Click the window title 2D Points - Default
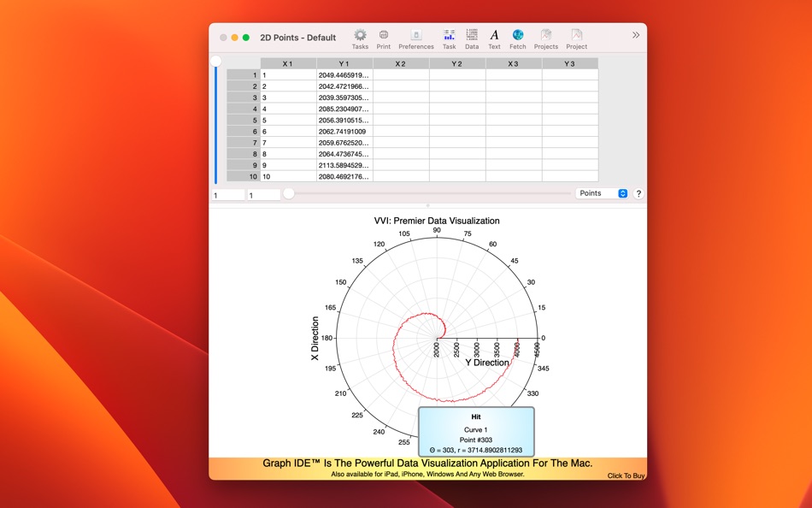Screen dimensions: 812x508 tap(297, 38)
